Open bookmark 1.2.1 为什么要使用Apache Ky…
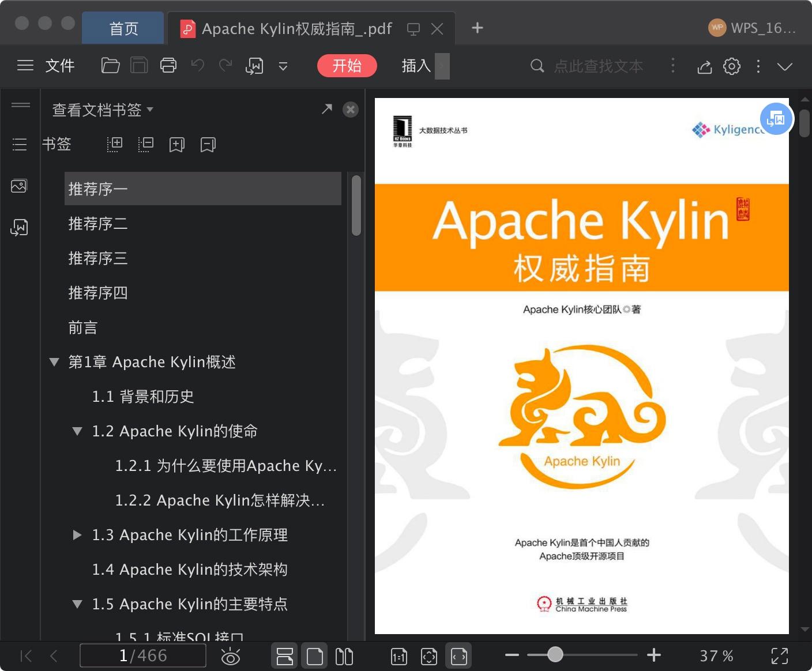812x671 pixels. click(x=226, y=466)
